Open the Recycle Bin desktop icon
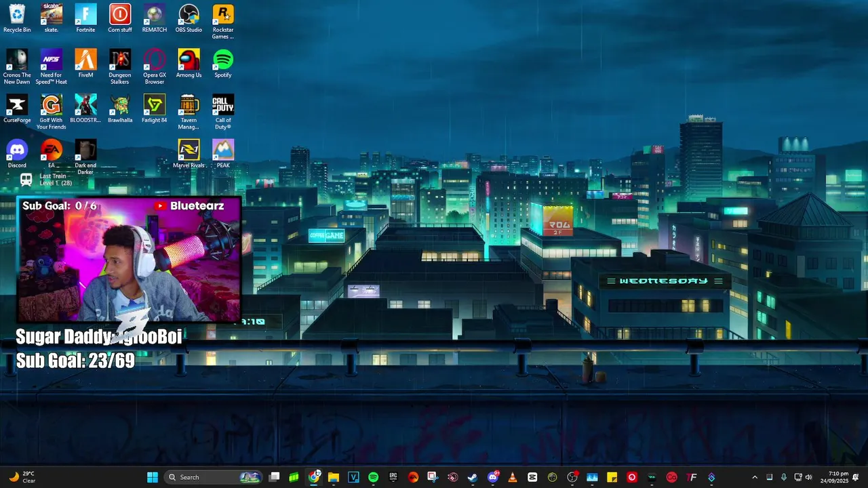This screenshot has width=868, height=488. [17, 18]
